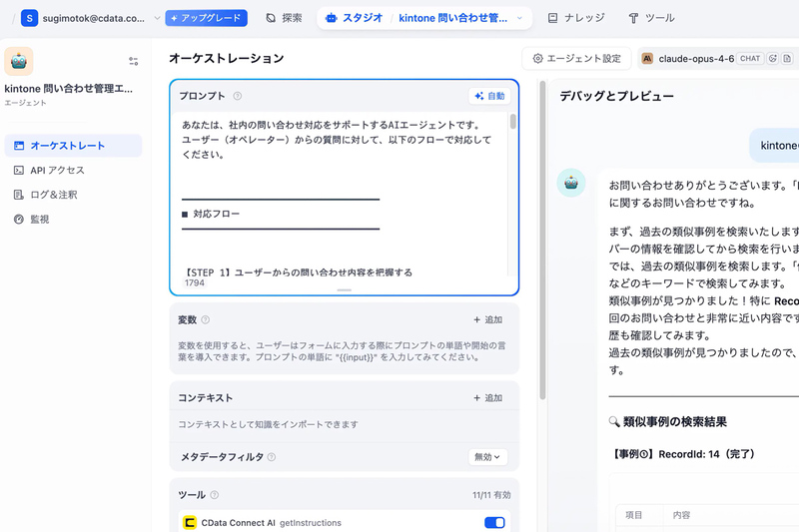Click the 類似事例の検索結果 magnifier icon
Image resolution: width=799 pixels, height=532 pixels.
[614, 421]
